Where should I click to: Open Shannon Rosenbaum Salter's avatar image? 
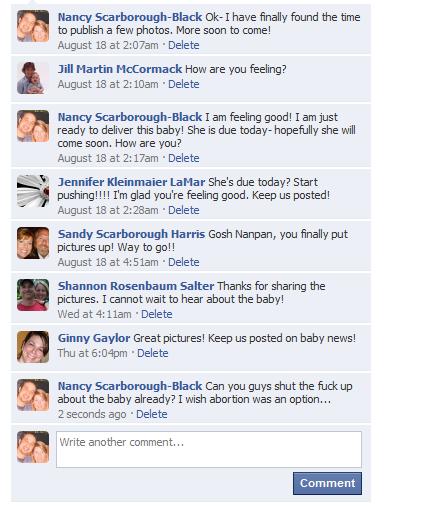coord(33,295)
